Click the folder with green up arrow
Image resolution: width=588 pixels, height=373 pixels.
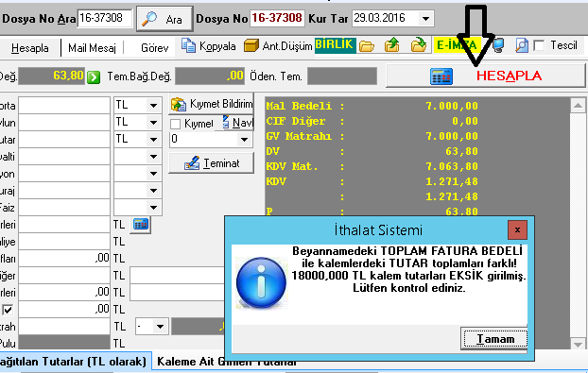[x=392, y=45]
